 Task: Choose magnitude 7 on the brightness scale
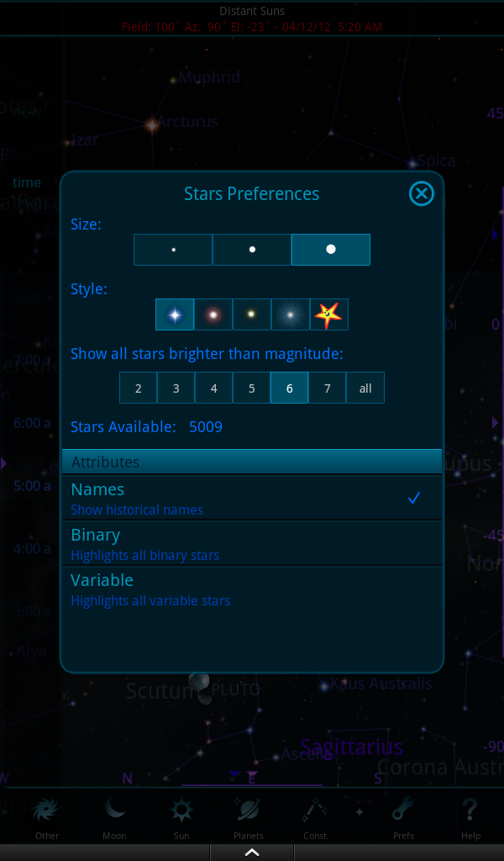click(x=327, y=388)
